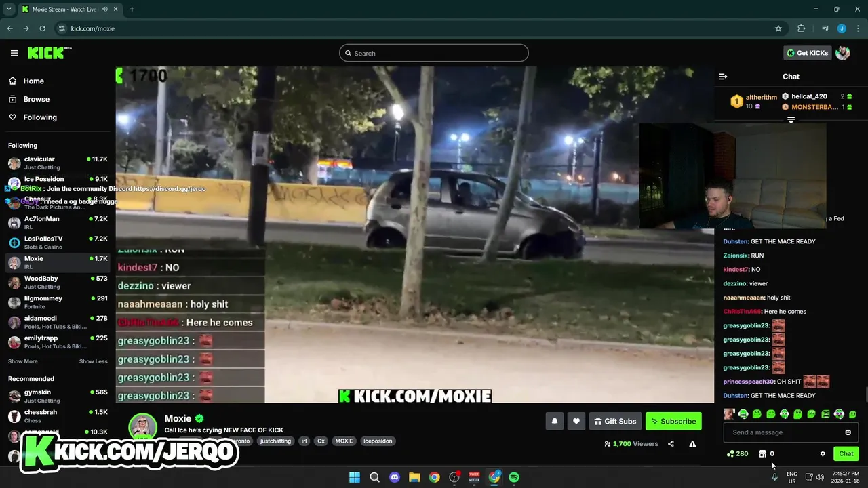Click the Subscribe button
The image size is (868, 488).
point(673,421)
